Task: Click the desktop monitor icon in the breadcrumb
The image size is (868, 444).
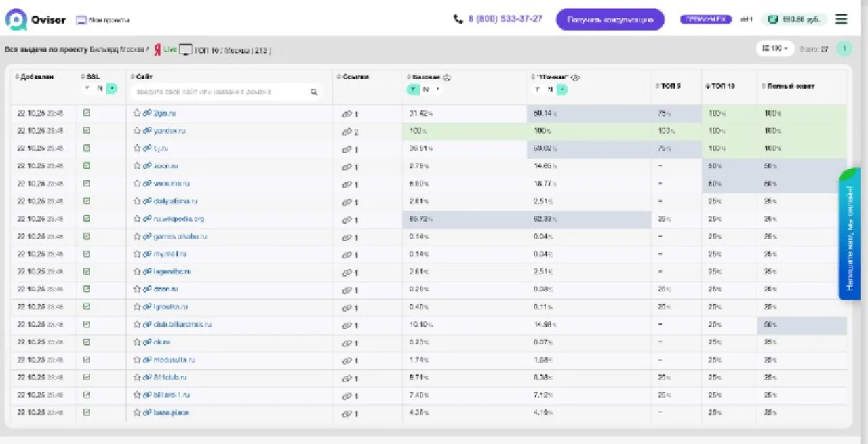Action: tap(185, 50)
